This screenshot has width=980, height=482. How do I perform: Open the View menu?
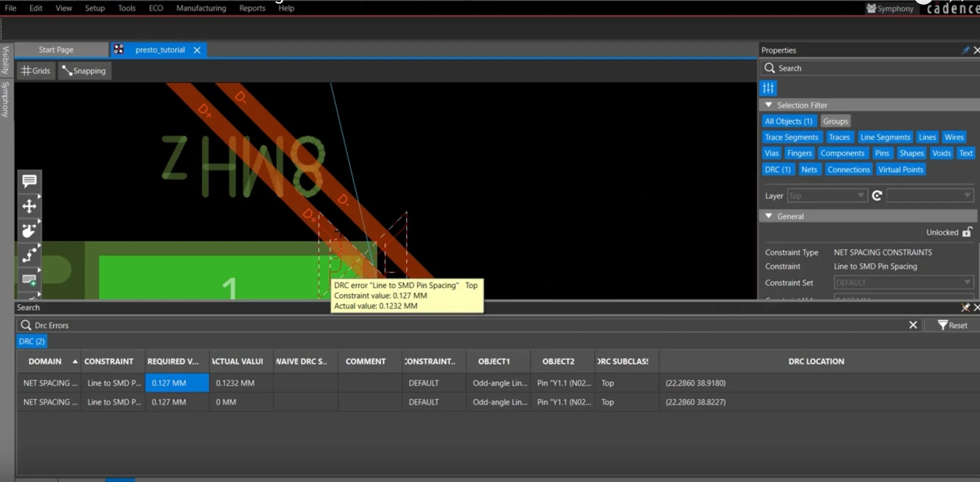pos(64,8)
